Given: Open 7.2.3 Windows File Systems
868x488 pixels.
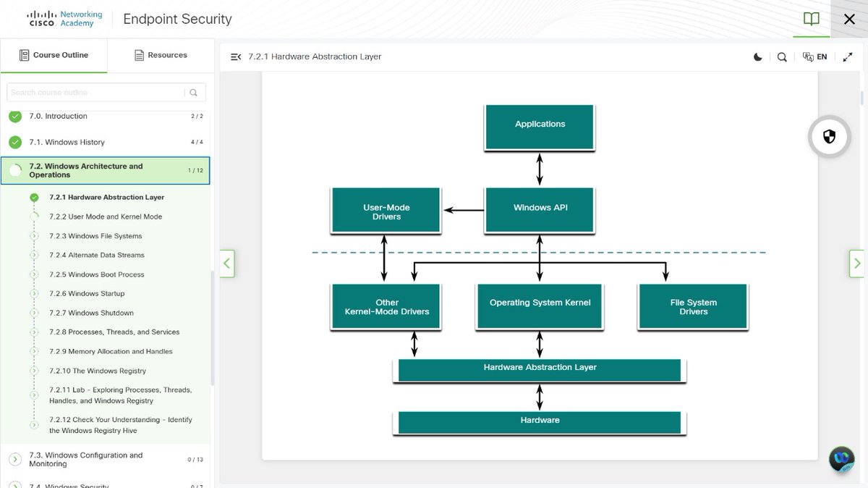Looking at the screenshot, I should (x=95, y=236).
